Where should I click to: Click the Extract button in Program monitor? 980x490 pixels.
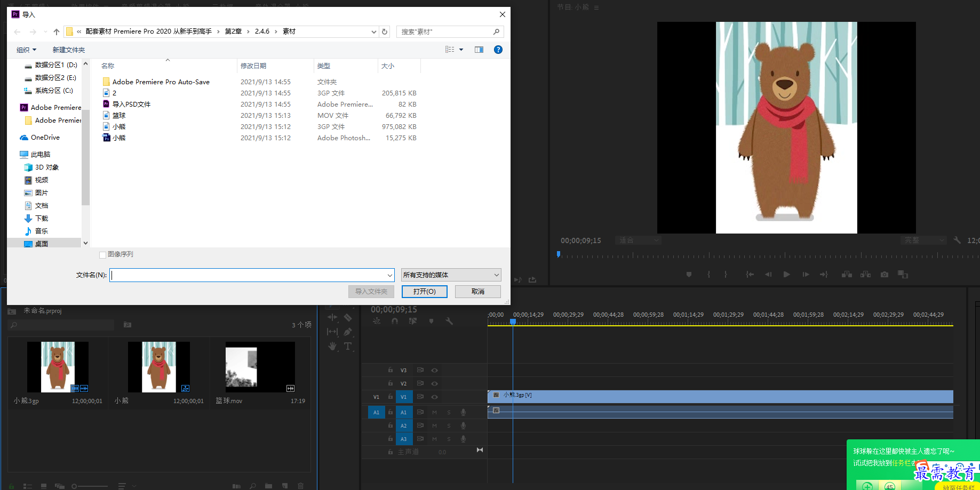865,274
